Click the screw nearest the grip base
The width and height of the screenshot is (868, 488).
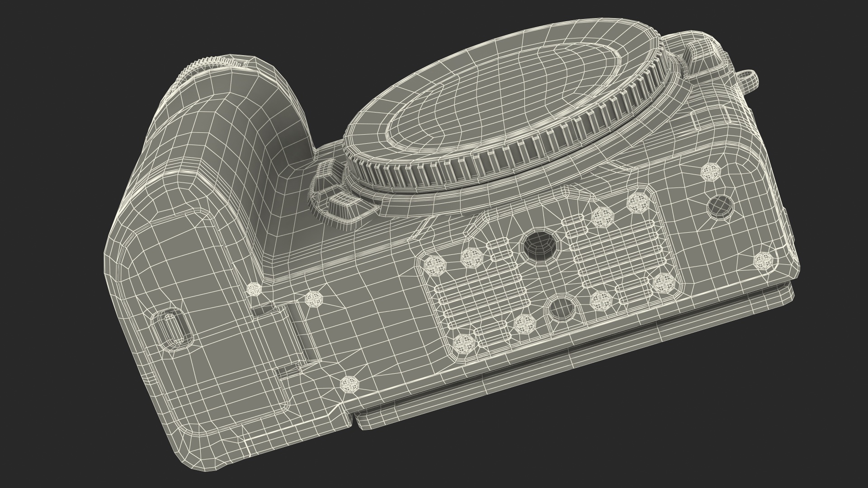[x=255, y=289]
